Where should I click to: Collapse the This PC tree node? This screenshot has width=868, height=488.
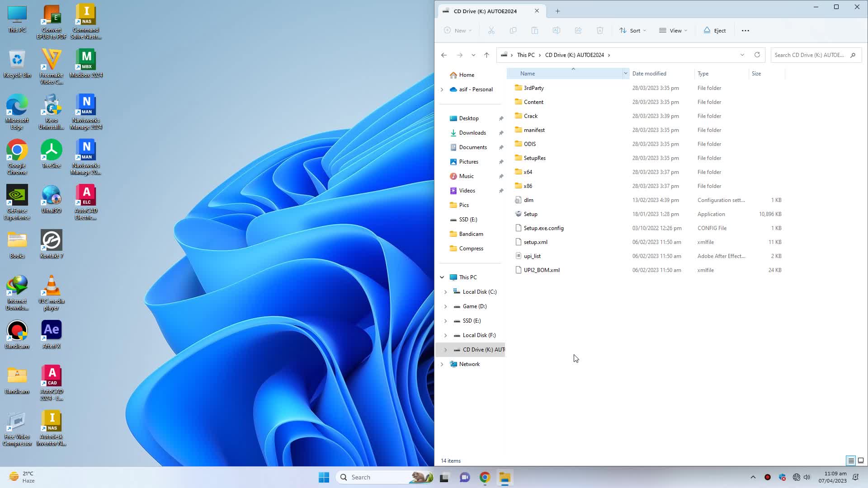(442, 277)
